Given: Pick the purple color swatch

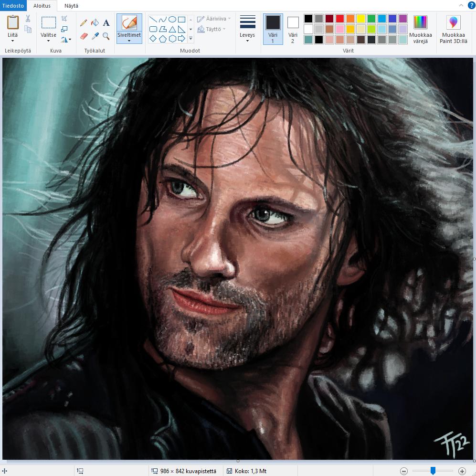Looking at the screenshot, I should (x=403, y=19).
